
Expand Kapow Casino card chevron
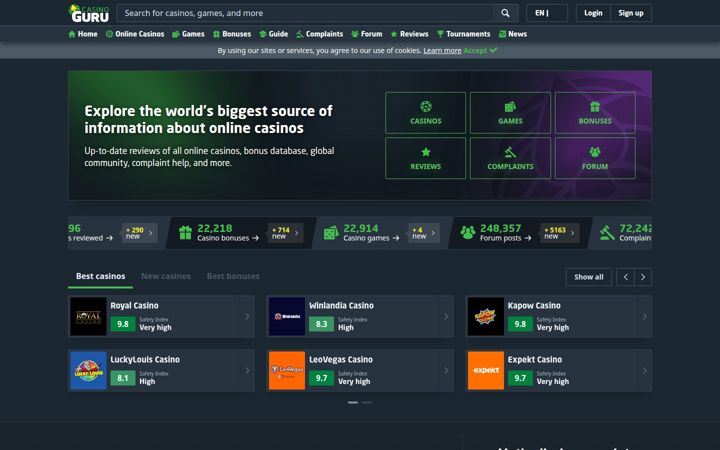(645, 317)
